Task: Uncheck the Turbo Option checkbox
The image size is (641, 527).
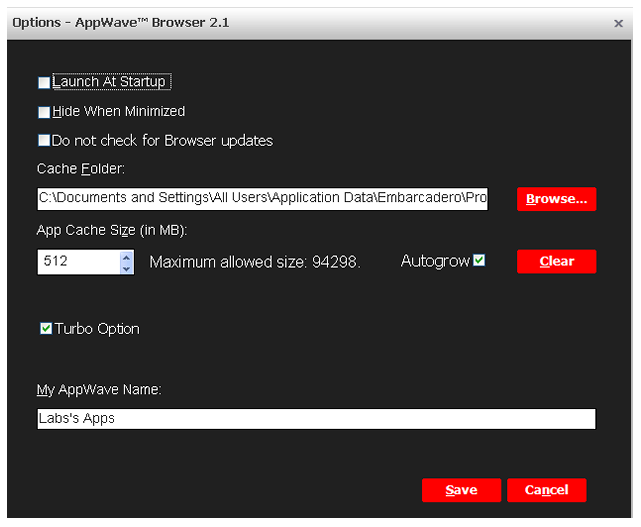Action: tap(46, 328)
